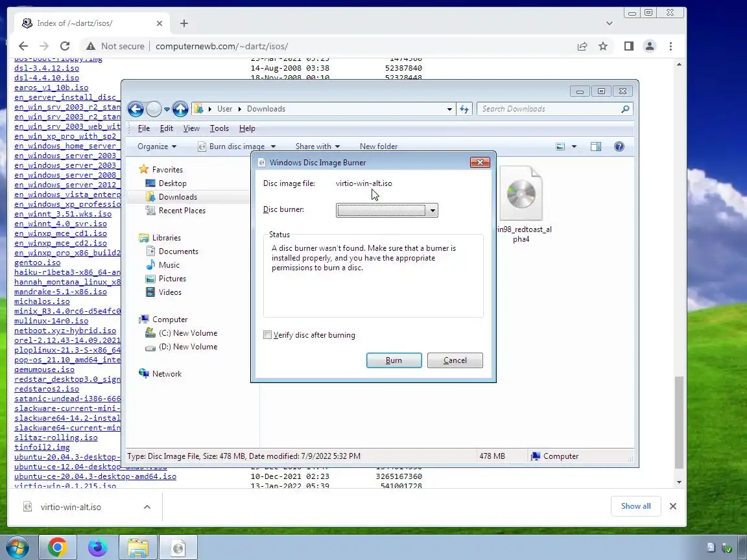Open the Edit menu in Explorer
This screenshot has width=747, height=560.
point(166,128)
